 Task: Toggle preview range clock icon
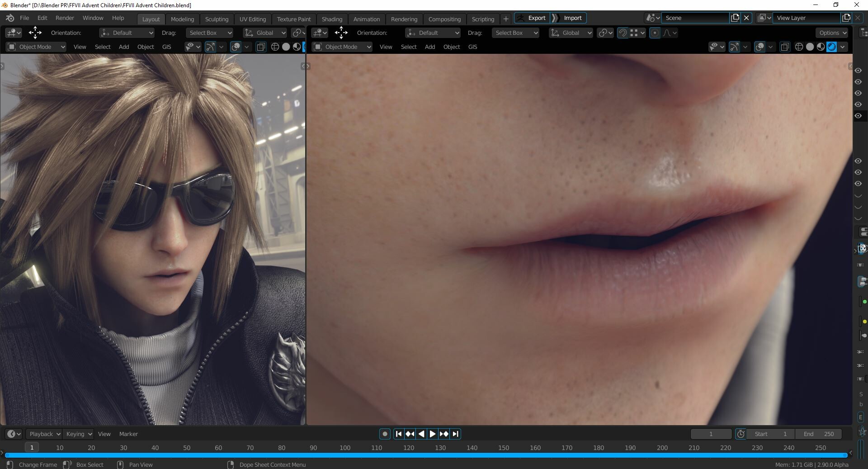[741, 434]
